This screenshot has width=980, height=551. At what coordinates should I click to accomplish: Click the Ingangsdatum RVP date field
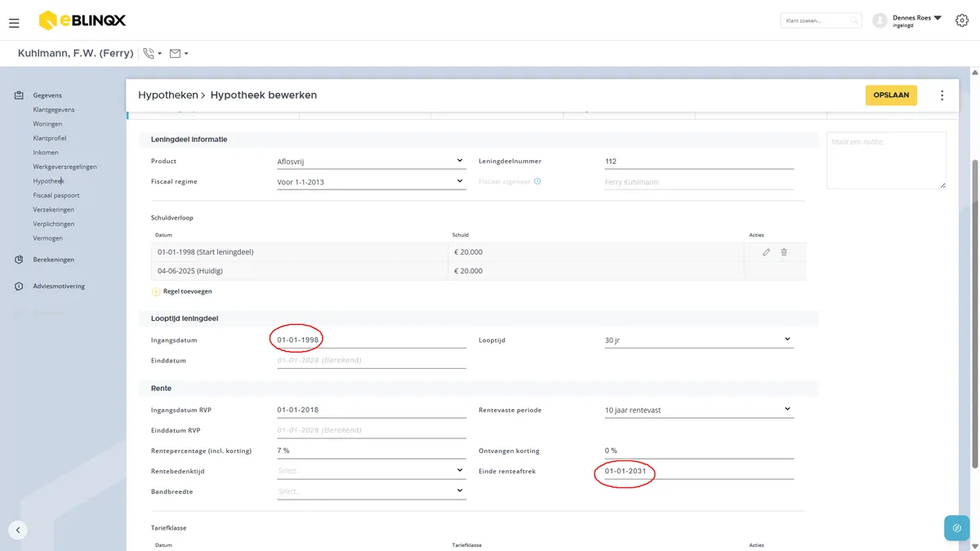[371, 410]
